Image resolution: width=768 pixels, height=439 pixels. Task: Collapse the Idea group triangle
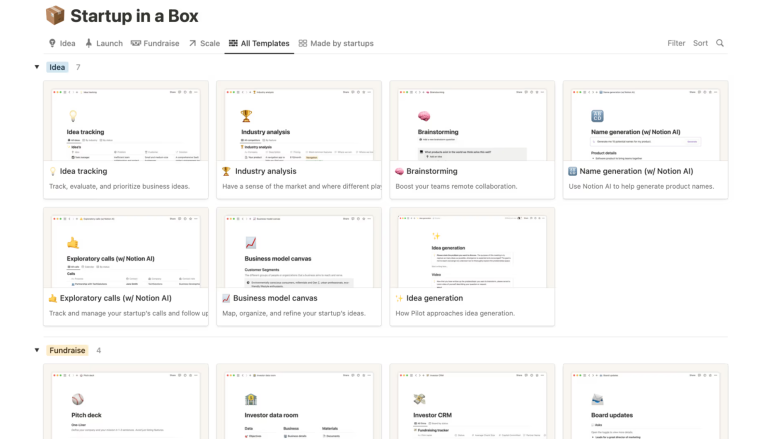(x=37, y=67)
